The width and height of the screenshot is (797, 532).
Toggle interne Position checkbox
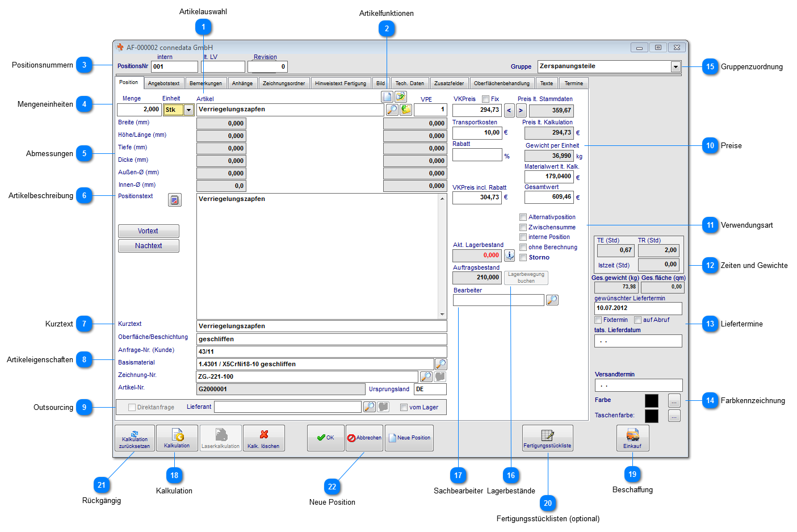coord(523,237)
